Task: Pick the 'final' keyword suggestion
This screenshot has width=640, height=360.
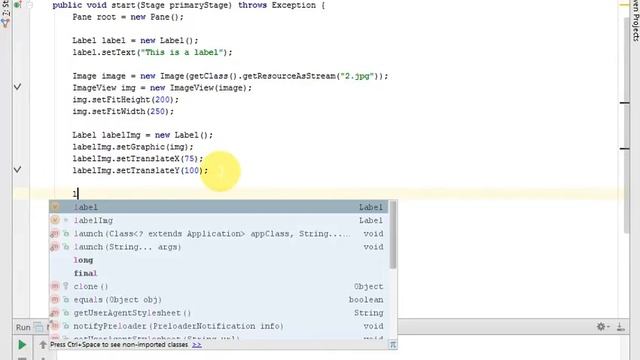Action: tap(219, 273)
